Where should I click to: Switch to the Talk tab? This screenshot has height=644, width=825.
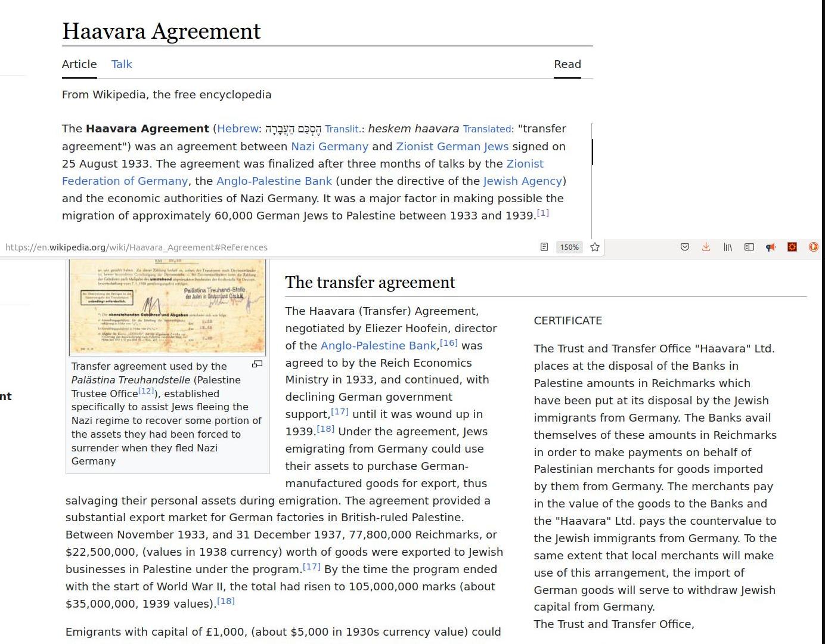(x=122, y=64)
